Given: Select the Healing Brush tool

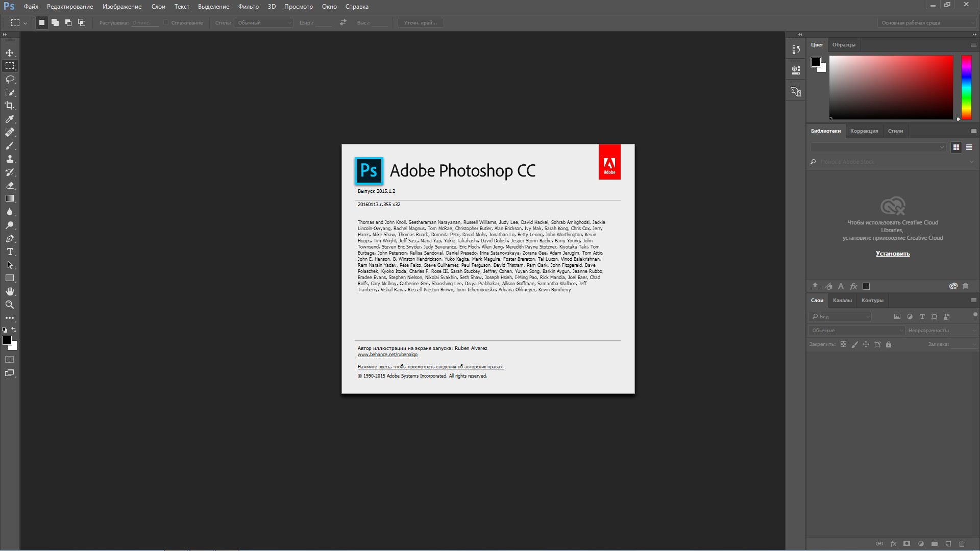Looking at the screenshot, I should coord(10,132).
